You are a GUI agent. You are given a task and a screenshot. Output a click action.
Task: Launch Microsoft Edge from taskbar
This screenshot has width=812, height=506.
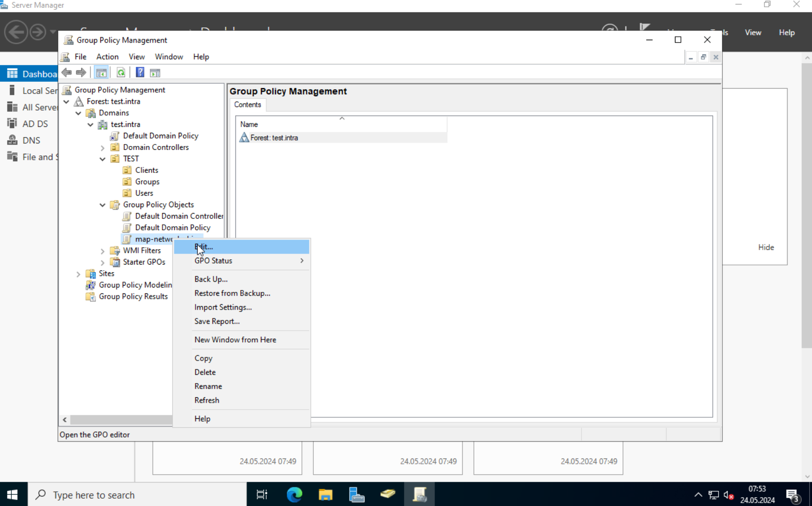click(x=294, y=495)
